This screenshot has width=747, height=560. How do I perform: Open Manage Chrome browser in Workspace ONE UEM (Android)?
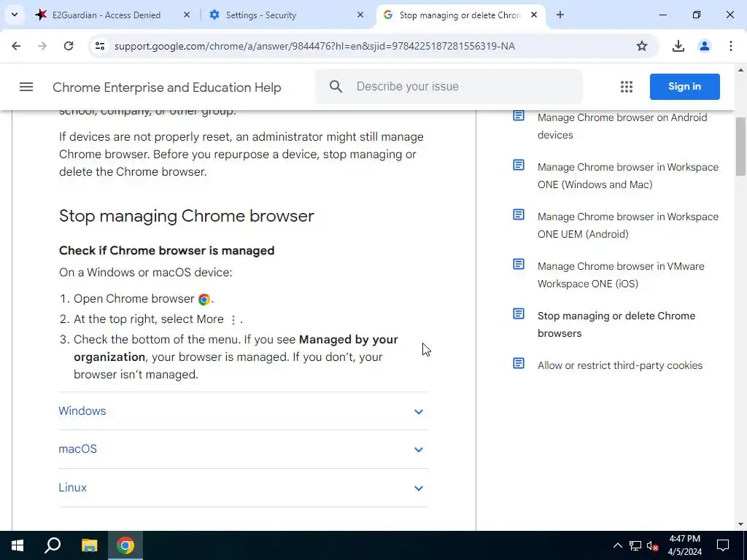tap(628, 225)
